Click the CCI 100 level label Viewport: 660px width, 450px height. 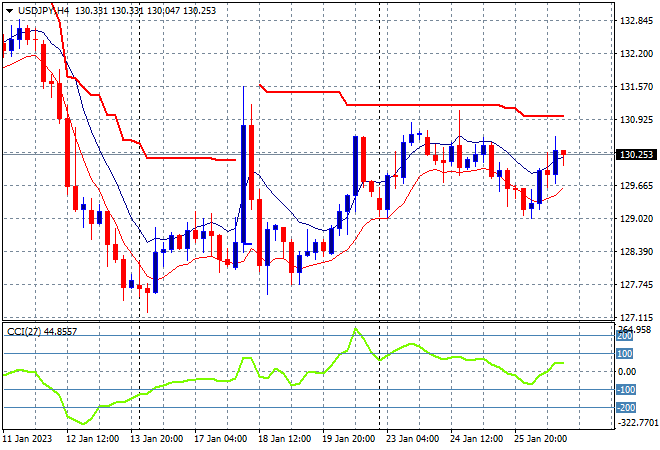point(625,354)
